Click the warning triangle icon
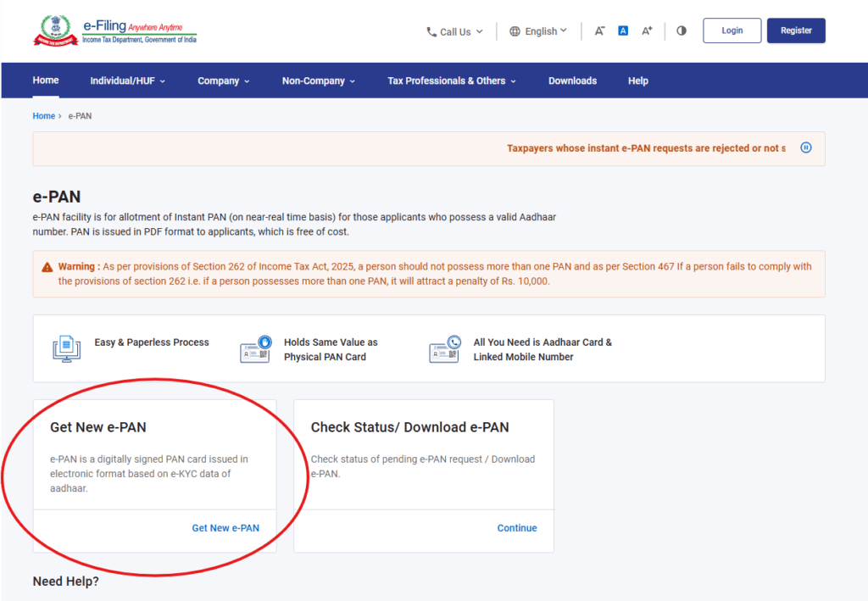 (x=47, y=267)
